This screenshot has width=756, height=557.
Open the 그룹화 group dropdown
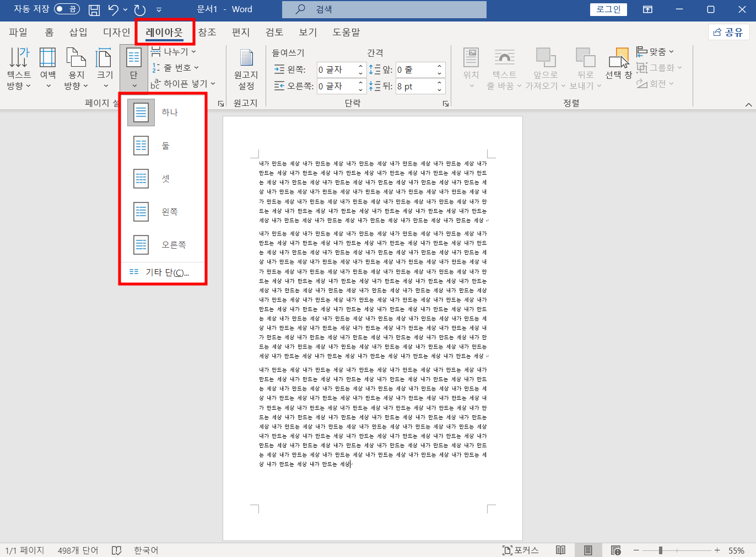pos(659,68)
